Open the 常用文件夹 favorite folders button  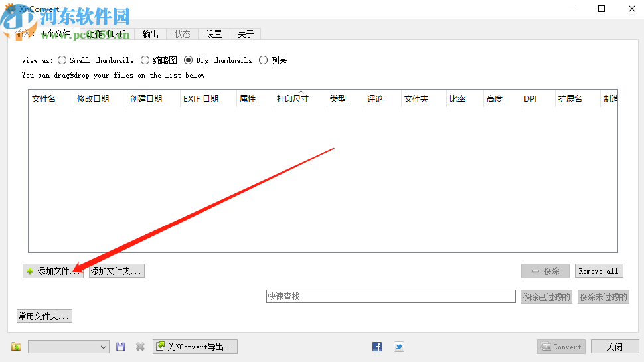(x=44, y=316)
